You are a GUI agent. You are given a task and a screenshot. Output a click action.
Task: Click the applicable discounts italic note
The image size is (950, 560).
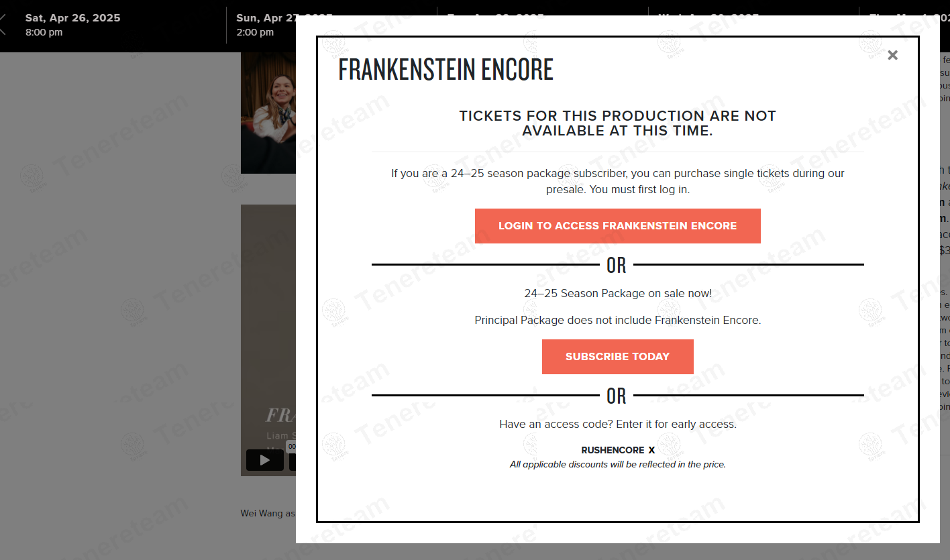pos(617,465)
